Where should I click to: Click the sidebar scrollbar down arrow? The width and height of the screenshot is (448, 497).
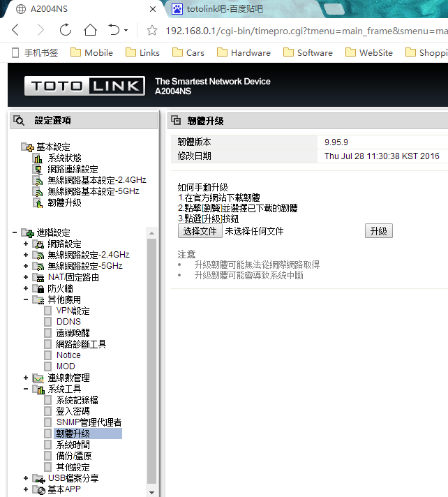tap(151, 493)
